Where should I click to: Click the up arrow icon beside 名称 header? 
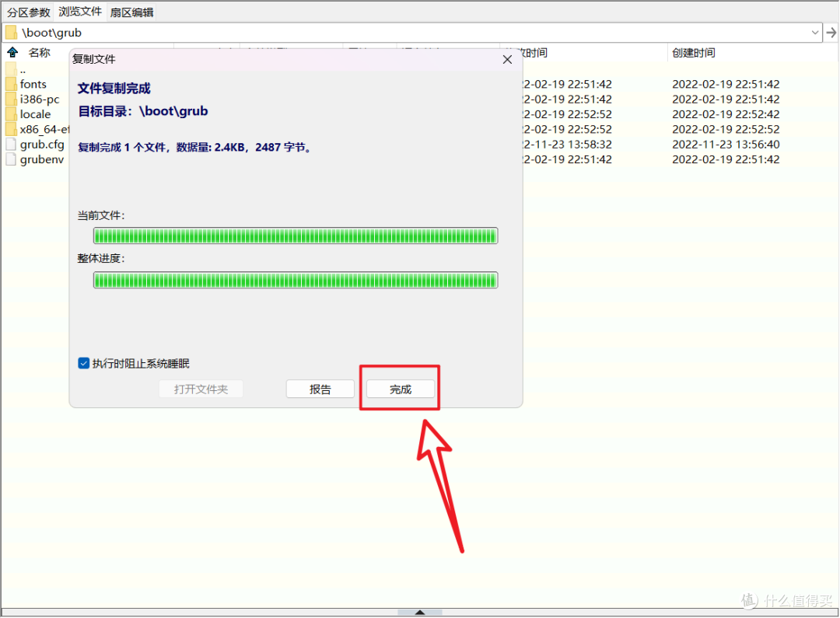tap(12, 53)
